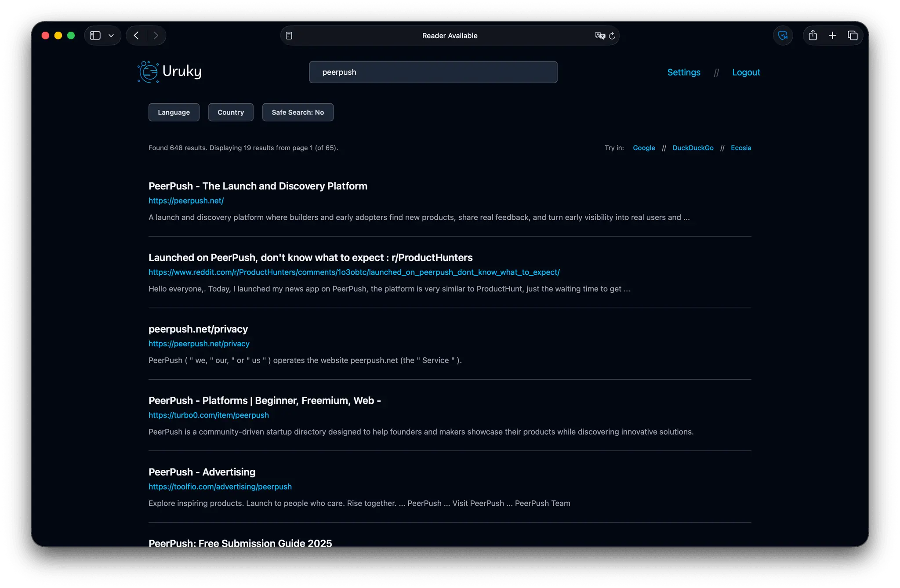Open the Settings link
The width and height of the screenshot is (900, 588).
(x=683, y=72)
